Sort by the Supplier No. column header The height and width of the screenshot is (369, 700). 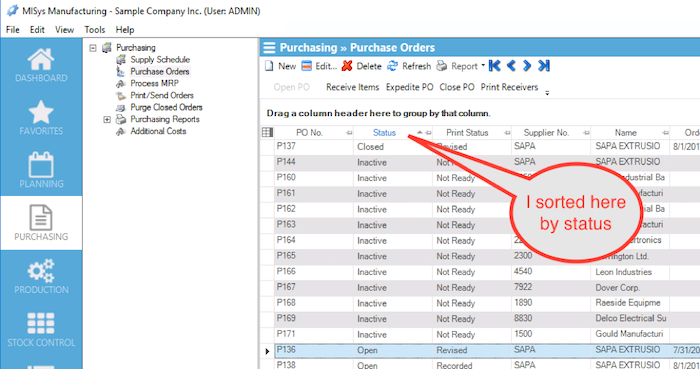click(546, 133)
